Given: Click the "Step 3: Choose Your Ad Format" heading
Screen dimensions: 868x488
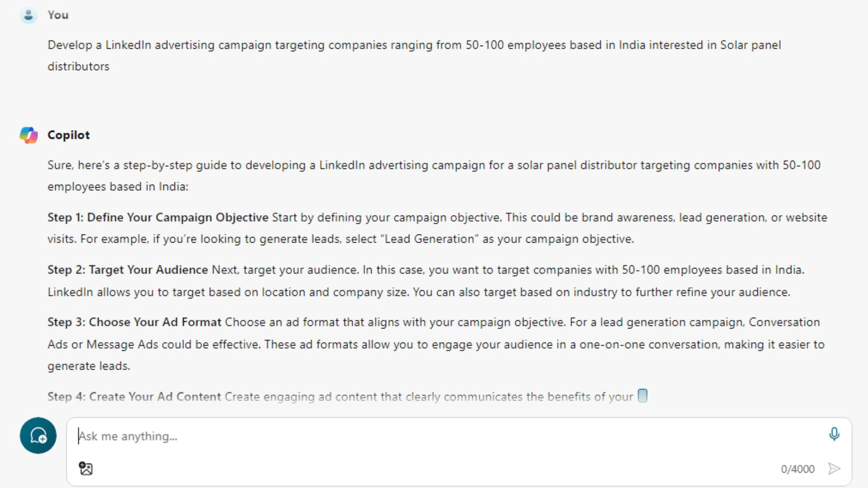Looking at the screenshot, I should [x=135, y=322].
